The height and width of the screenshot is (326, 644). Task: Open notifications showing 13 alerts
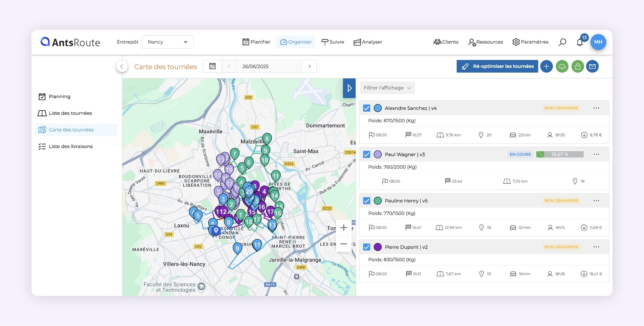pyautogui.click(x=579, y=42)
